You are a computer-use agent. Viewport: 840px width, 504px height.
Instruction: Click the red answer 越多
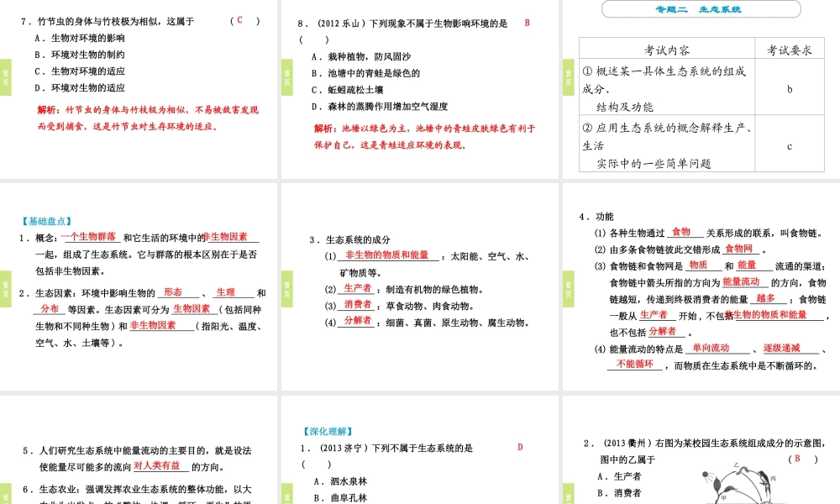click(765, 298)
